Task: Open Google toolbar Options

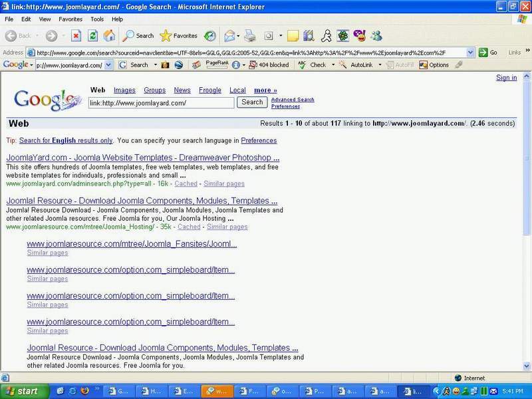Action: point(434,65)
